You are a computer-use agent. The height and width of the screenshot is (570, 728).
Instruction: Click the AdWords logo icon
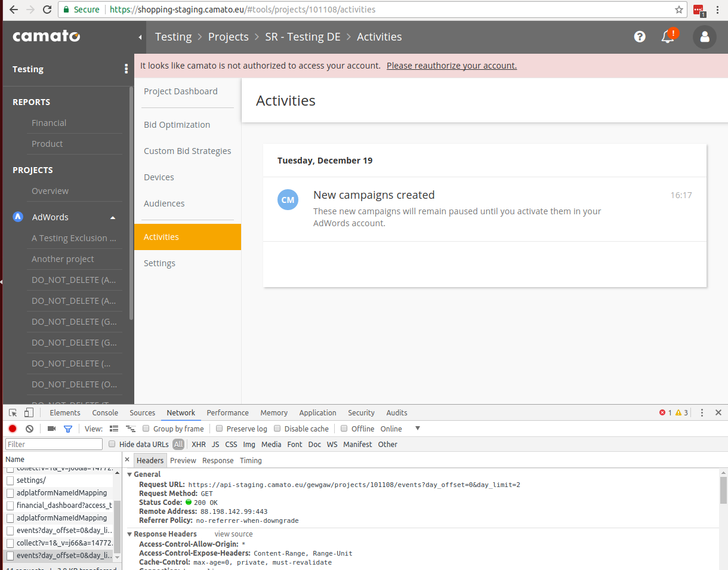click(x=18, y=217)
